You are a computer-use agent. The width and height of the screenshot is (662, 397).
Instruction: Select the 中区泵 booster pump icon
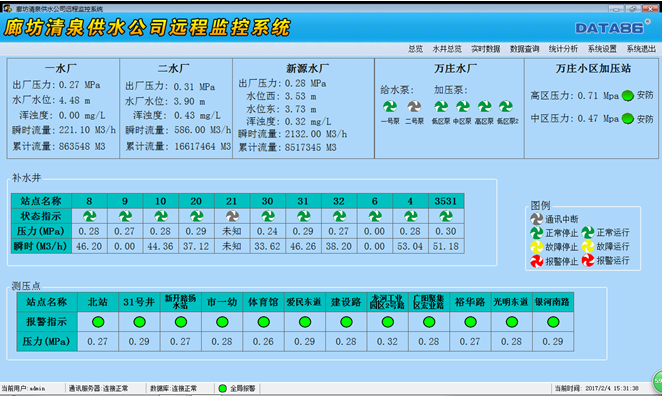coord(463,106)
